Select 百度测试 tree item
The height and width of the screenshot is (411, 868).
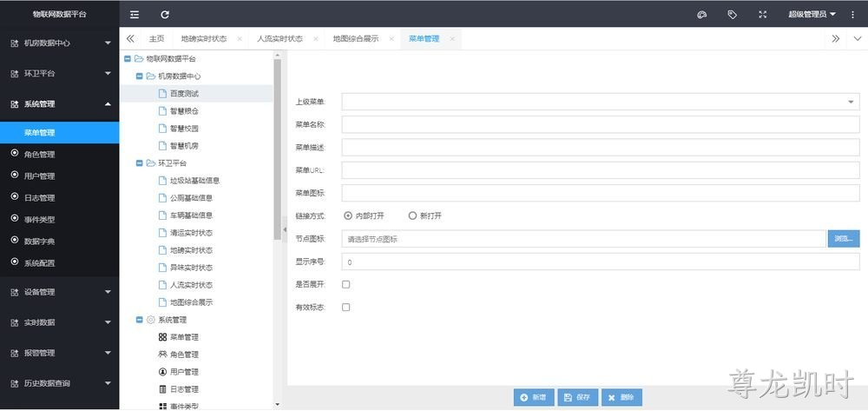(184, 94)
